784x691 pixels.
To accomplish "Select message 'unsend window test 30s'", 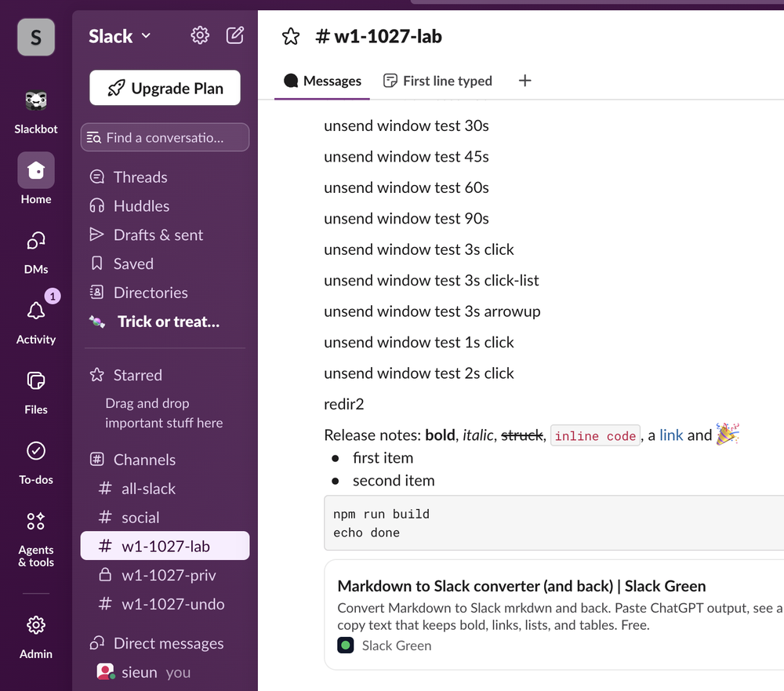I will coord(406,125).
